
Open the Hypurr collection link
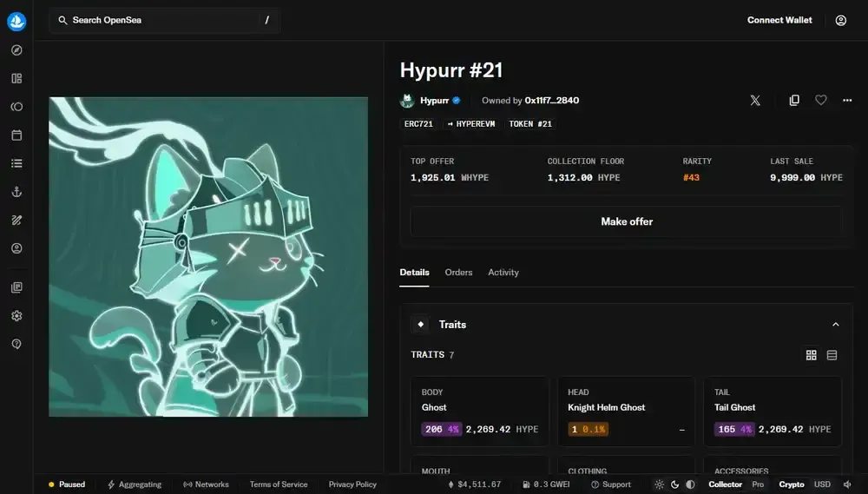pos(434,100)
